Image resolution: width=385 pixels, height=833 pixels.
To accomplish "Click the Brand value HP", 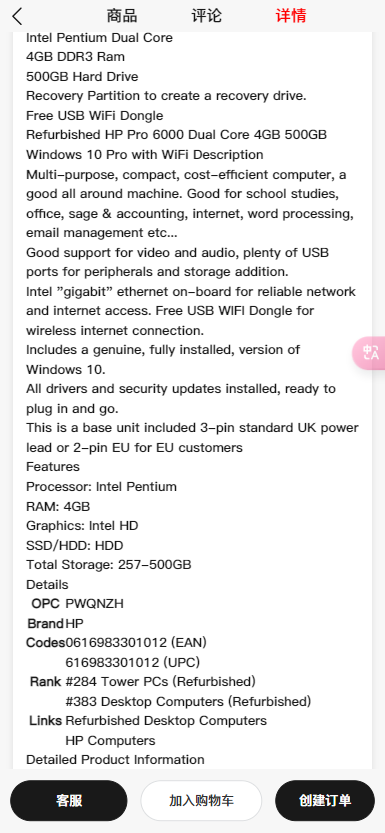I will pos(74,623).
